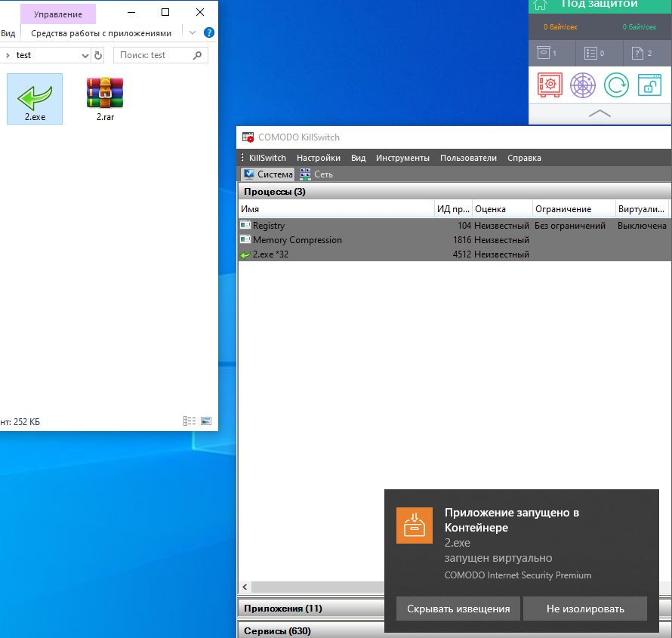Click orange container icon in notification
The height and width of the screenshot is (638, 672).
(x=415, y=526)
